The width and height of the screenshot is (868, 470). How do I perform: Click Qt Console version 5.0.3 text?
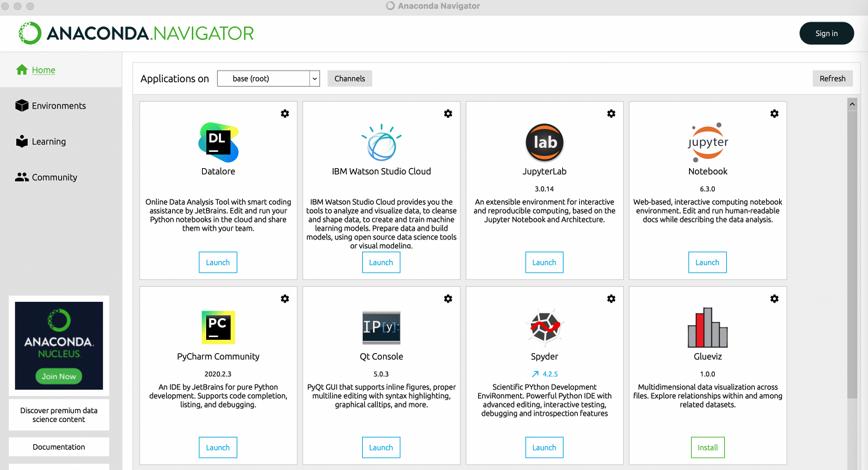(381, 374)
